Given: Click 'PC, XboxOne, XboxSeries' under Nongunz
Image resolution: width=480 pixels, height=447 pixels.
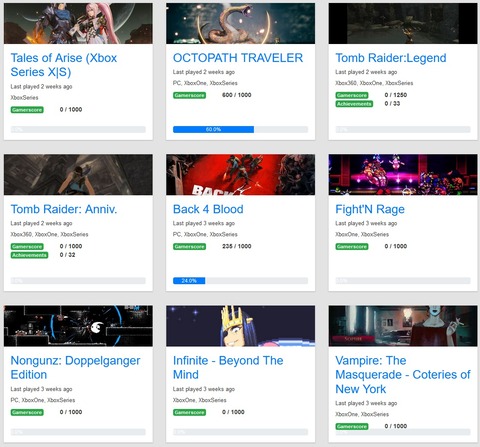Looking at the screenshot, I should [x=43, y=400].
